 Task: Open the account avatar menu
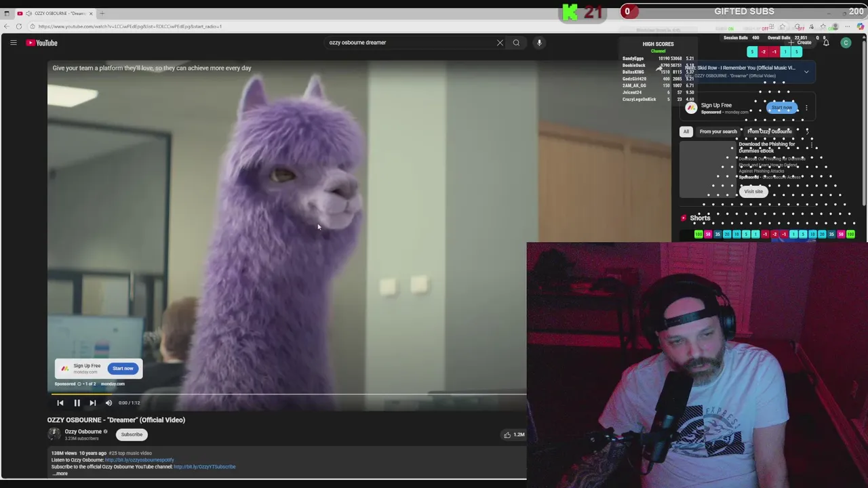[x=846, y=43]
